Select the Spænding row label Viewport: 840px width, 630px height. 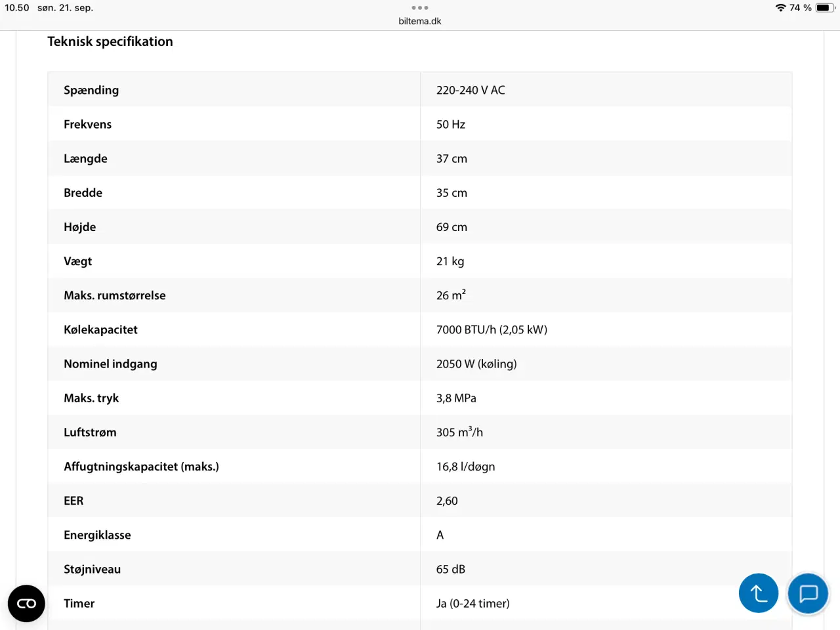pos(91,90)
